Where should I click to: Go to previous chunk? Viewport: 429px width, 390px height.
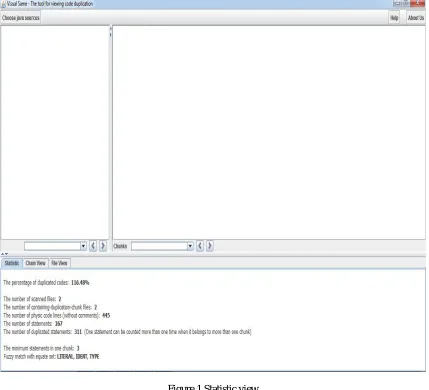[200, 246]
